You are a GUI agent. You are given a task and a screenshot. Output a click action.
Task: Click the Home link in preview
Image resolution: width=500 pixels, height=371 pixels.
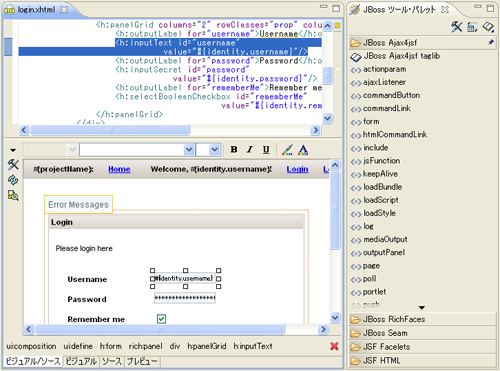tap(119, 169)
